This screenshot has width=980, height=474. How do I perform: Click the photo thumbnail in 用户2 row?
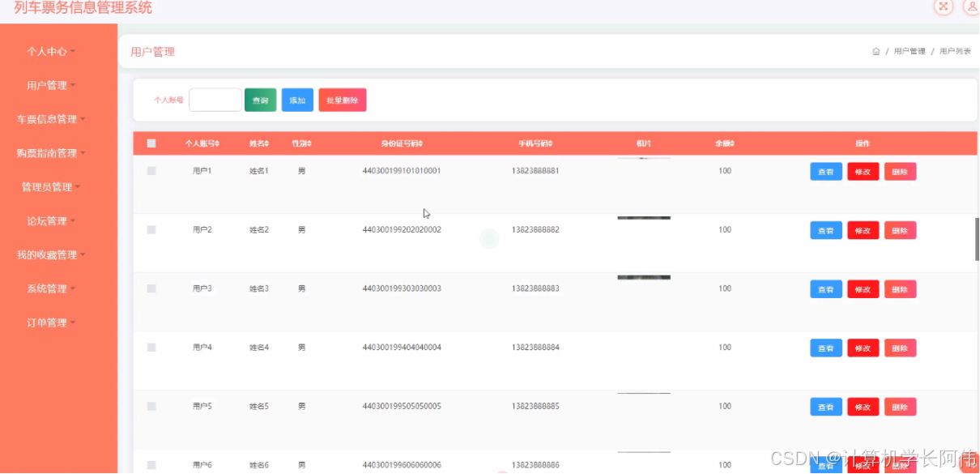(644, 218)
